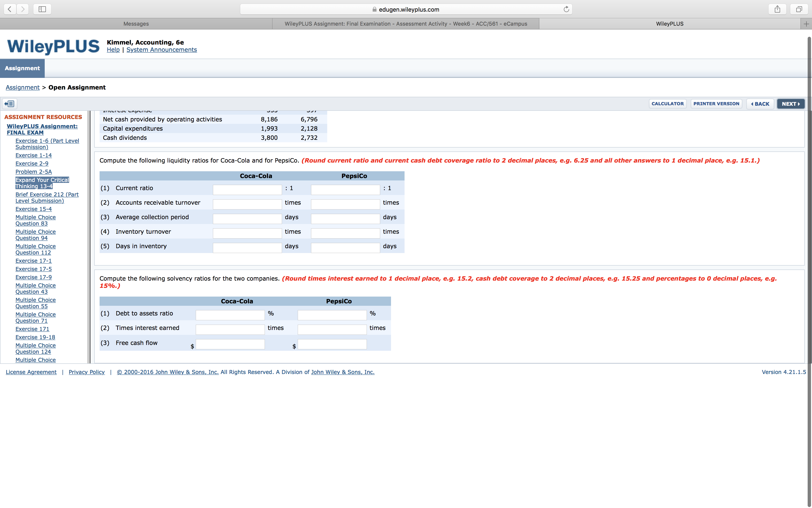Click PepsiCo Times interest earned field

point(332,329)
